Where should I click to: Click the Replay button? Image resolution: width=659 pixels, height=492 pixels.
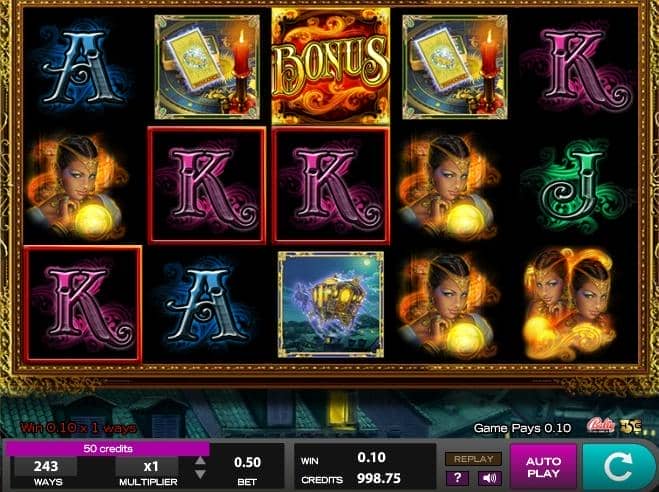473,459
